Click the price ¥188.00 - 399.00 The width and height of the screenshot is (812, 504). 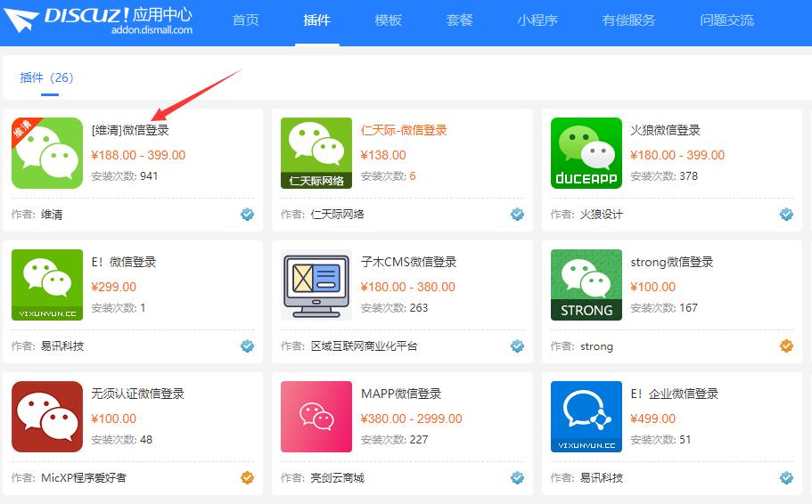(138, 155)
